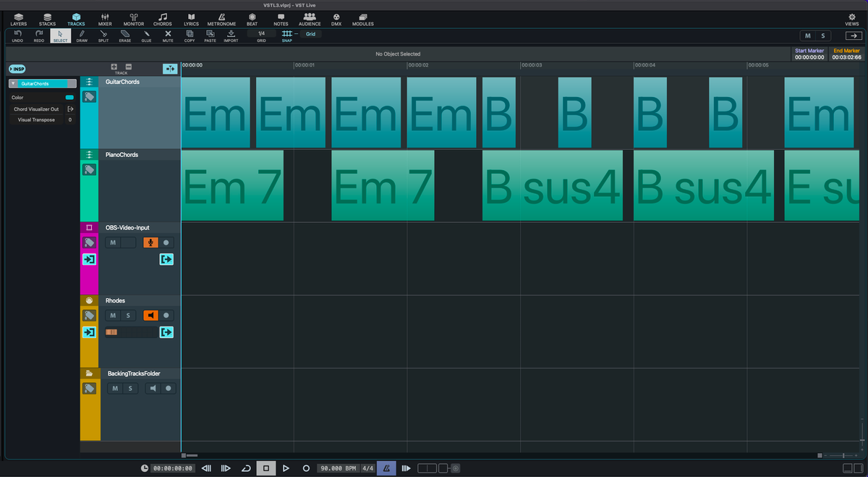Click the GuitarChords color swatch in inspector
Viewport: 868px width, 477px height.
coord(69,97)
